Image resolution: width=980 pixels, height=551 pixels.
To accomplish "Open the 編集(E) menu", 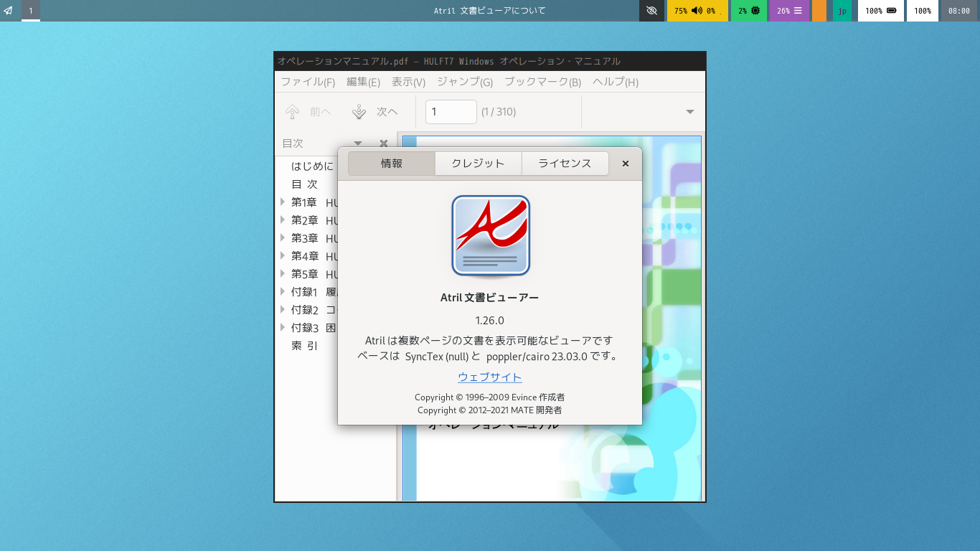I will pos(363,82).
